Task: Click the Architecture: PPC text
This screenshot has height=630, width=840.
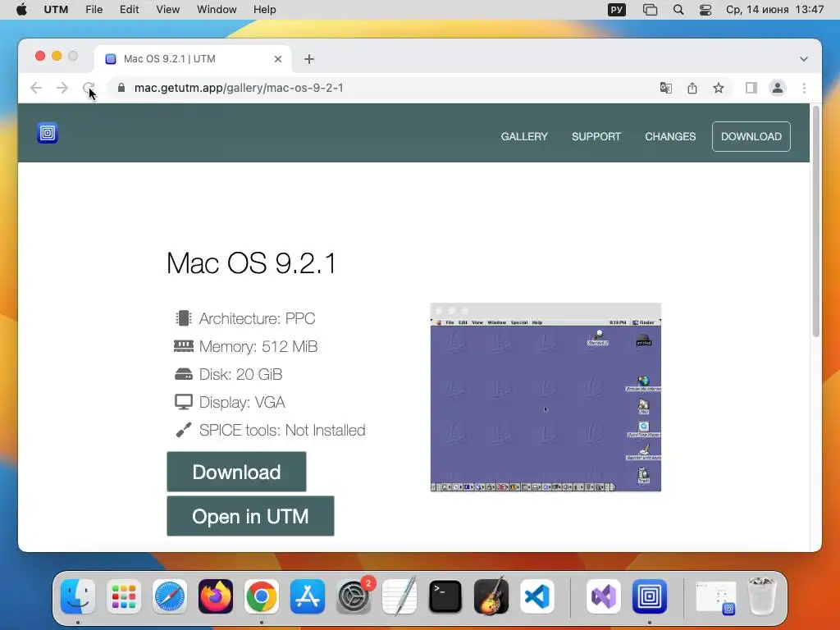Action: (x=257, y=319)
